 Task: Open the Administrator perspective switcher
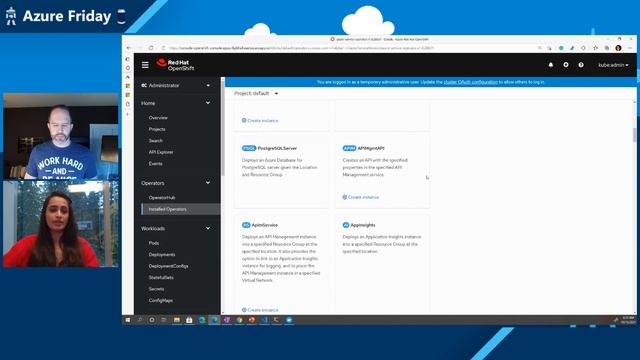[x=176, y=85]
